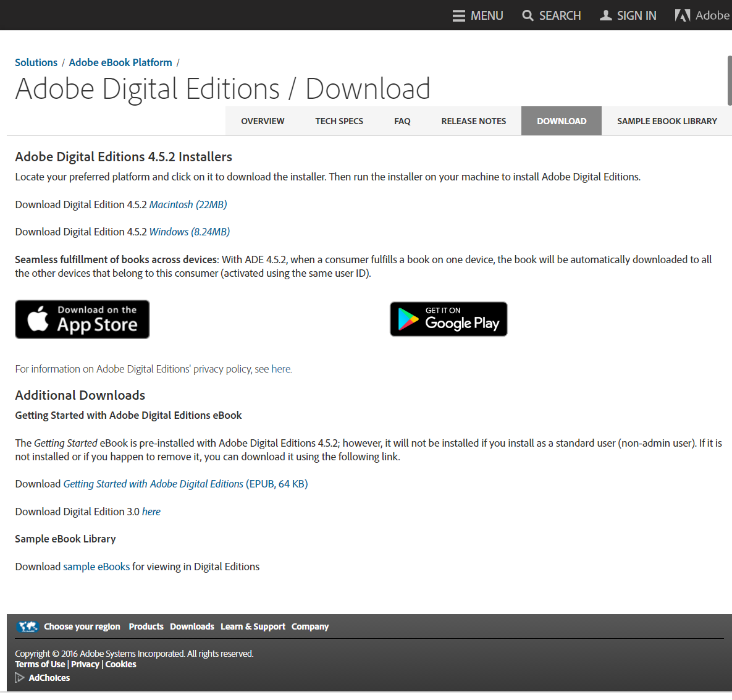Select the FAQ tab
The height and width of the screenshot is (700, 732).
(x=402, y=120)
